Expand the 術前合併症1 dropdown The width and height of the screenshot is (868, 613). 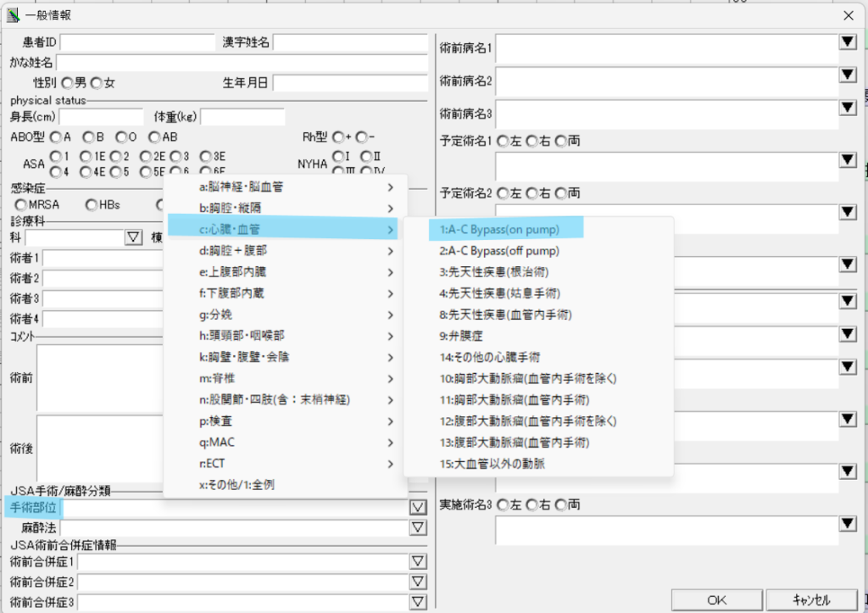click(x=417, y=561)
